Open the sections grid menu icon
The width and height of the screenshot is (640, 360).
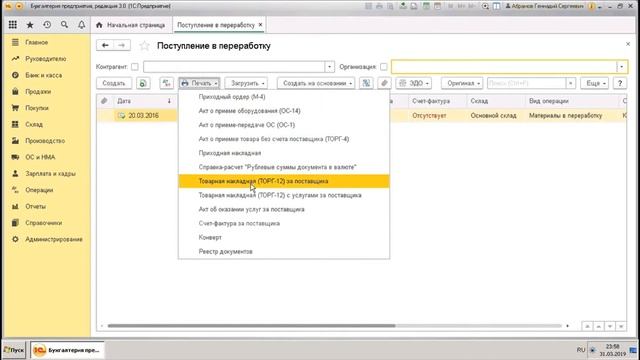[13, 25]
